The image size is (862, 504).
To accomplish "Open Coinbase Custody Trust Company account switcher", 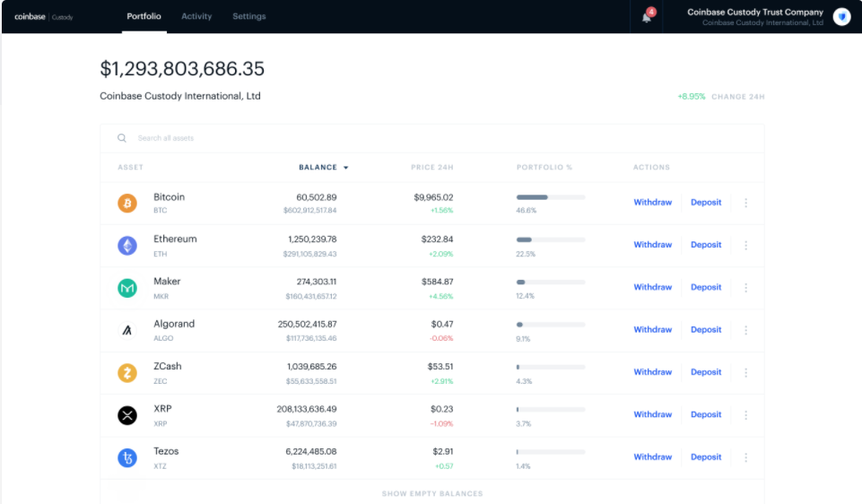I will coord(755,17).
